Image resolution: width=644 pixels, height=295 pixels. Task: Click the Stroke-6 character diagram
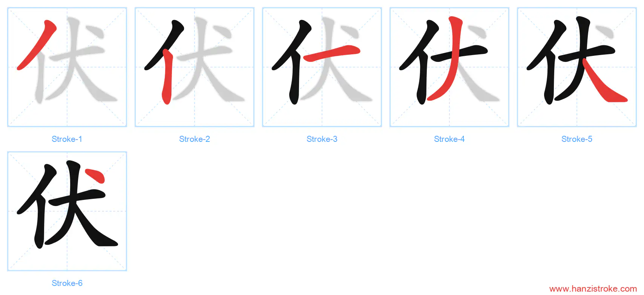67,211
